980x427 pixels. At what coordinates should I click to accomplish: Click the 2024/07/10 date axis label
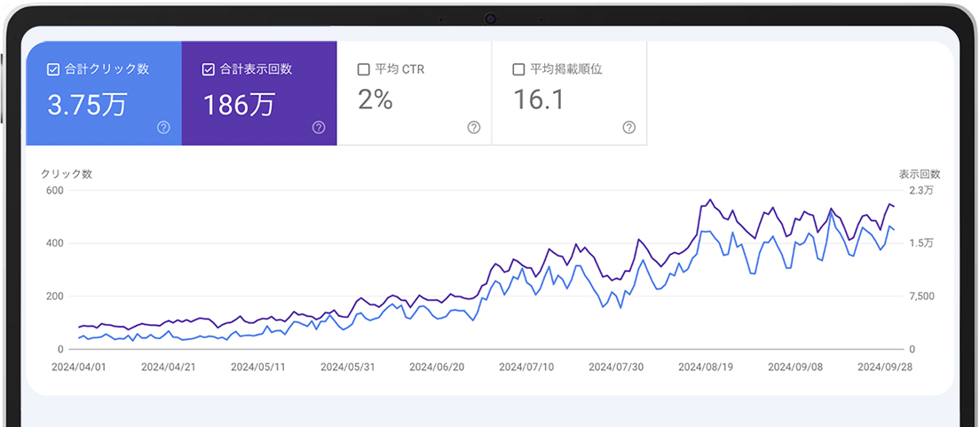(526, 367)
